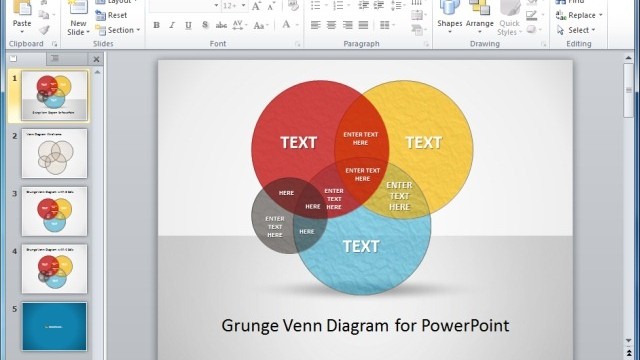Open the Drawing dialog launcher

[543, 44]
